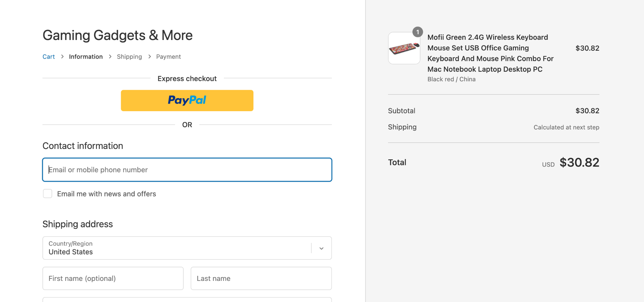Select the Information breadcrumb step
This screenshot has width=644, height=302.
pyautogui.click(x=86, y=57)
